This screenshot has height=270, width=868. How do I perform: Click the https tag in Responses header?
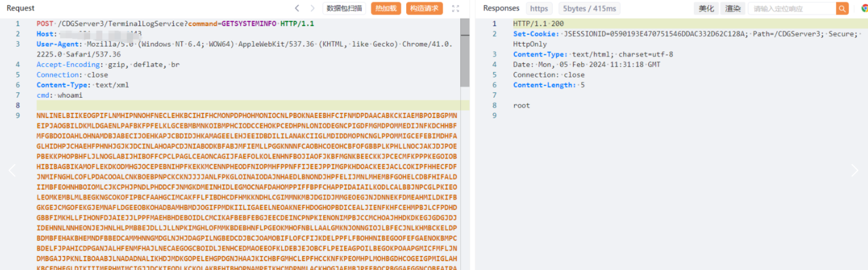click(x=539, y=9)
